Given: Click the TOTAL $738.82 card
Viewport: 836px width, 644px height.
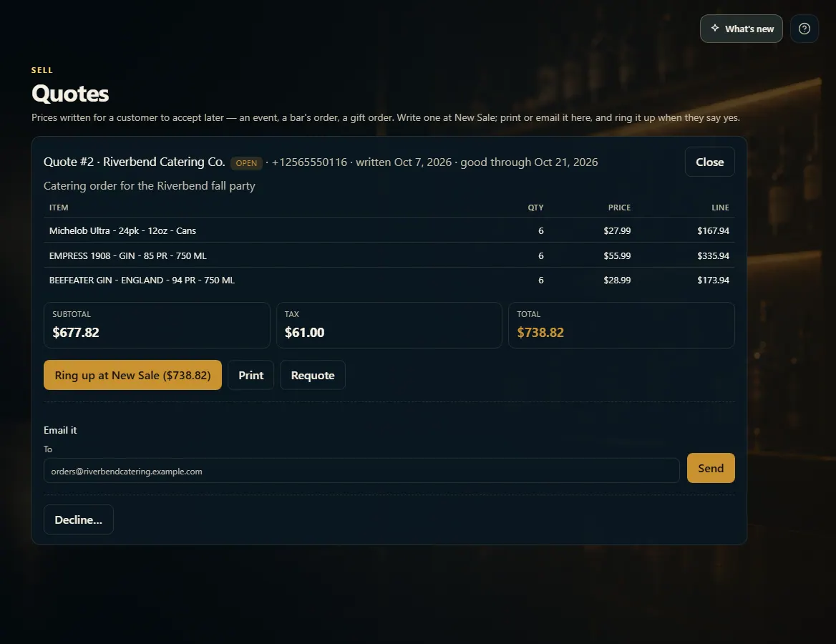Looking at the screenshot, I should 622,325.
